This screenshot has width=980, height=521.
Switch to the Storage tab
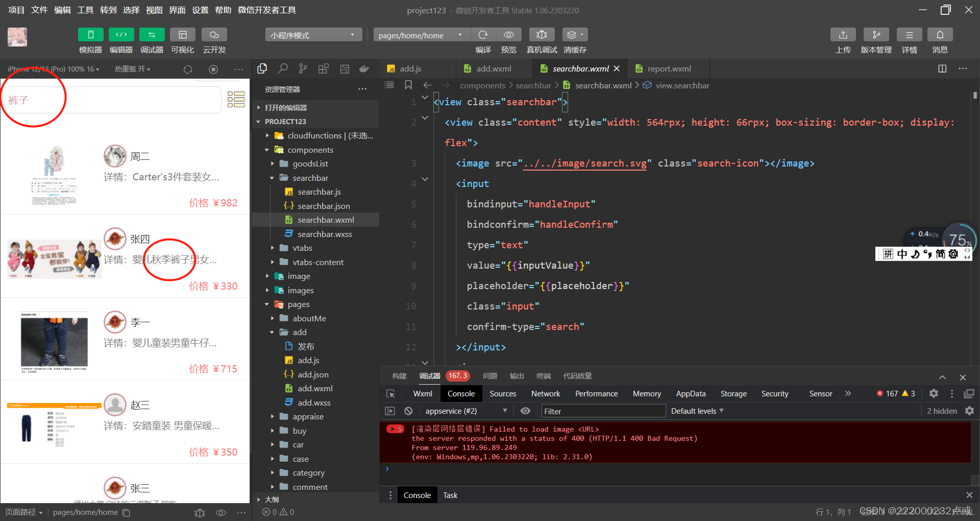[x=733, y=393]
